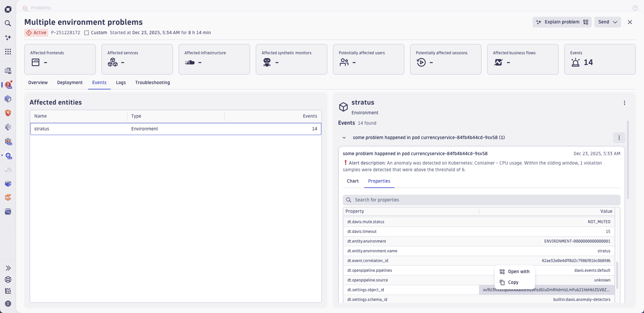This screenshot has width=644, height=313.
Task: Click the support lifebuoy icon in sidebar
Action: pos(8,279)
